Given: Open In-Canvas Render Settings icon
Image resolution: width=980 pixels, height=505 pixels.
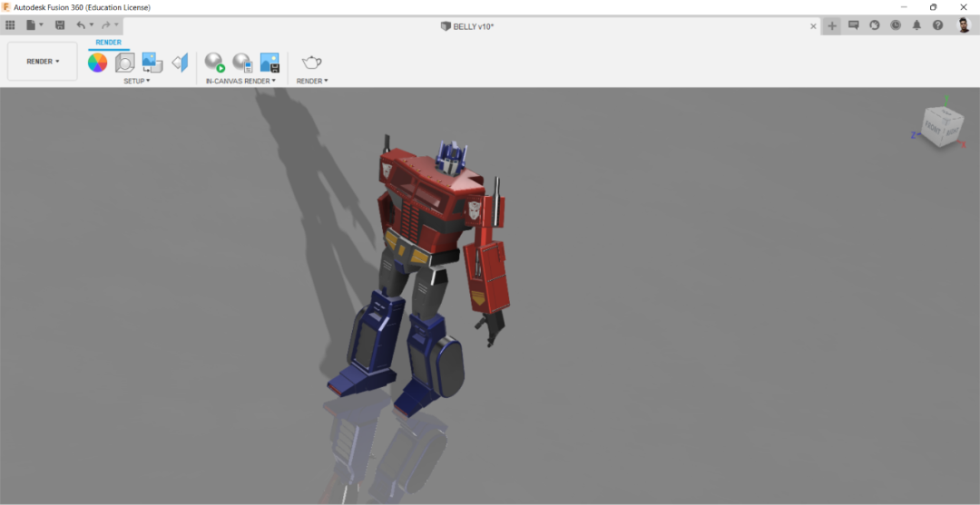Looking at the screenshot, I should click(242, 63).
